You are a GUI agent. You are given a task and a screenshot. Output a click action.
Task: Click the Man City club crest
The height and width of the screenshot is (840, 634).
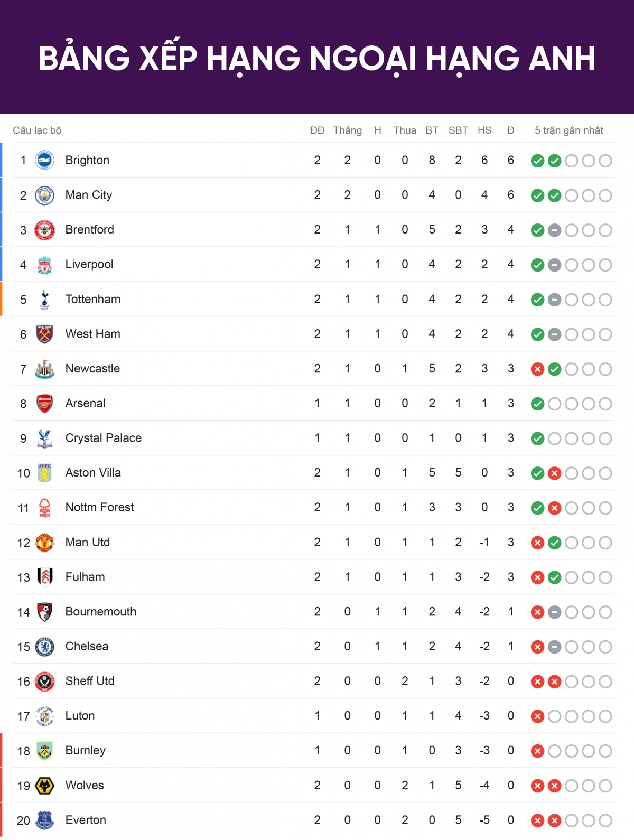point(44,195)
